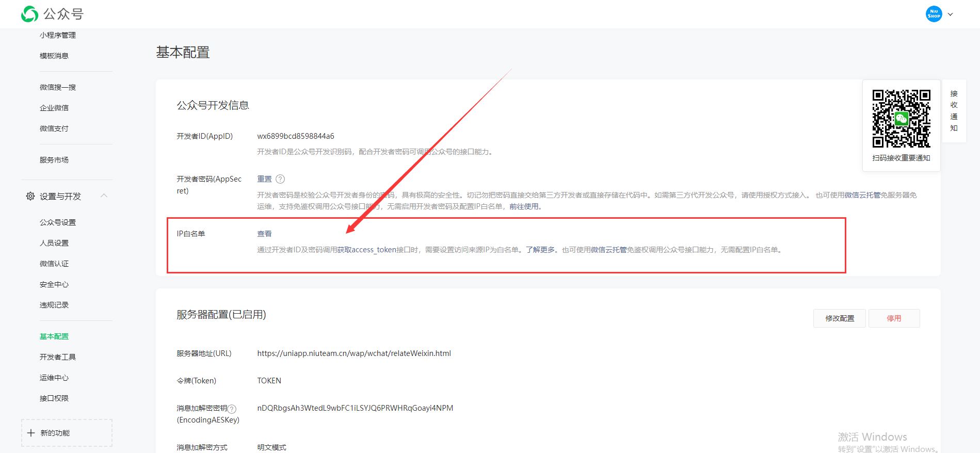The width and height of the screenshot is (980, 453).
Task: Open 微信支付 in the sidebar
Action: (x=54, y=128)
